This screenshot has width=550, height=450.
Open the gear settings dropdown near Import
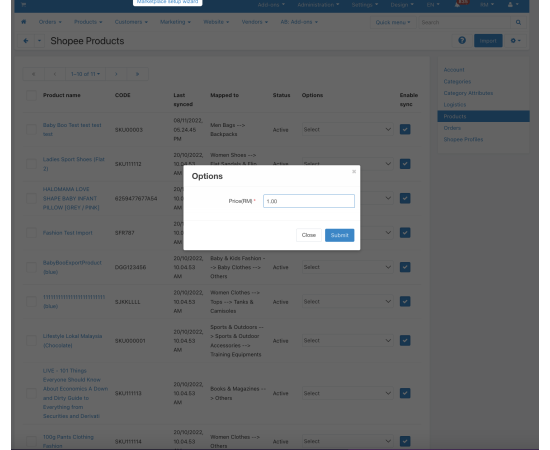tap(515, 41)
